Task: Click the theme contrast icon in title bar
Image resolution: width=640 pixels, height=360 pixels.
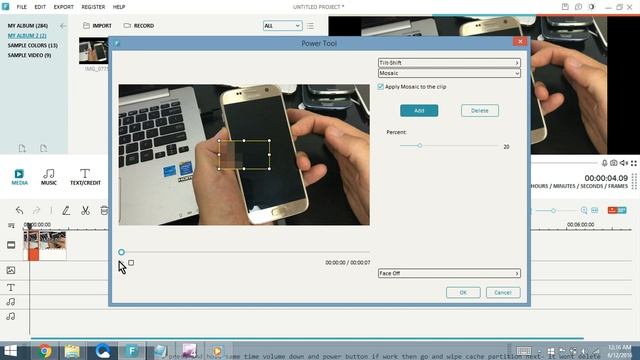Action: (x=591, y=7)
